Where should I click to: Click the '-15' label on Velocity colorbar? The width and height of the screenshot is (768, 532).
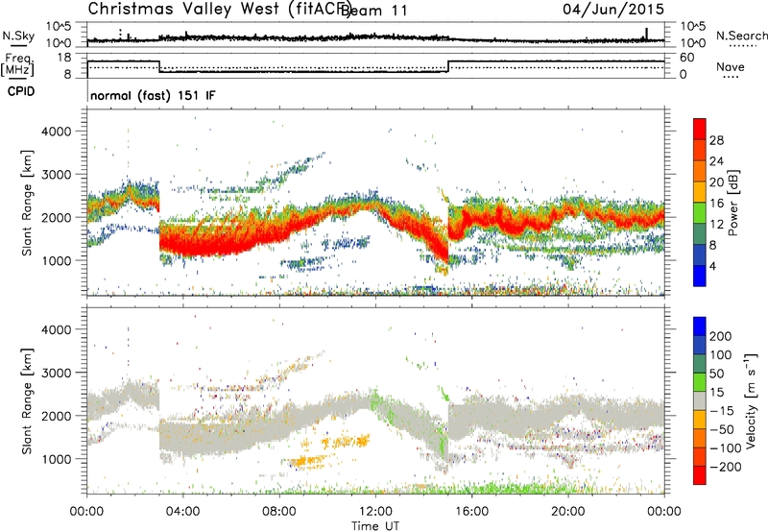click(x=722, y=410)
